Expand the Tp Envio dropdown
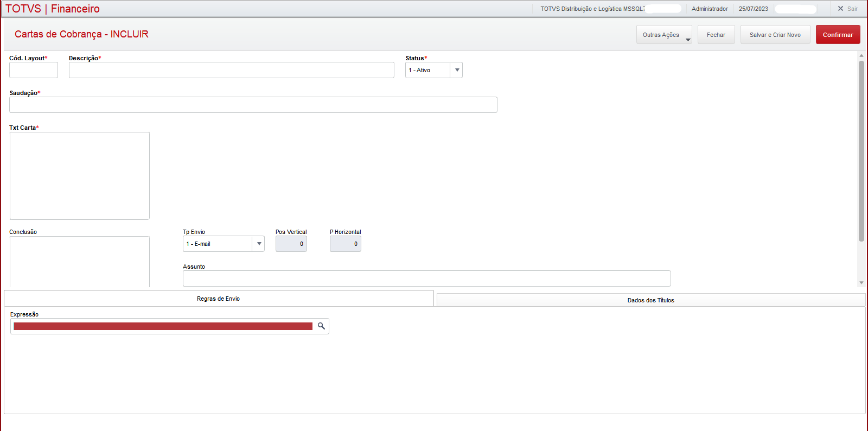868x431 pixels. pos(259,244)
